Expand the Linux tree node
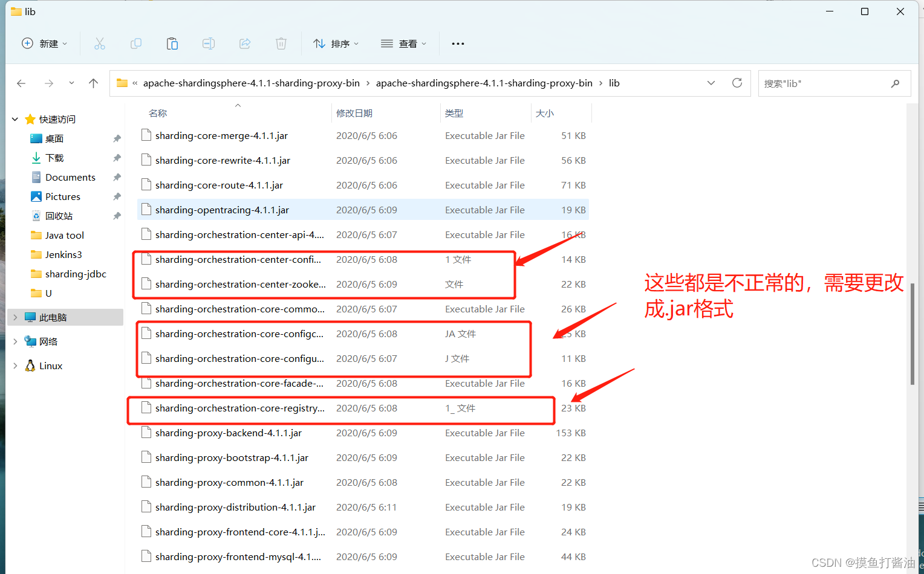This screenshot has height=574, width=924. pyautogui.click(x=15, y=366)
